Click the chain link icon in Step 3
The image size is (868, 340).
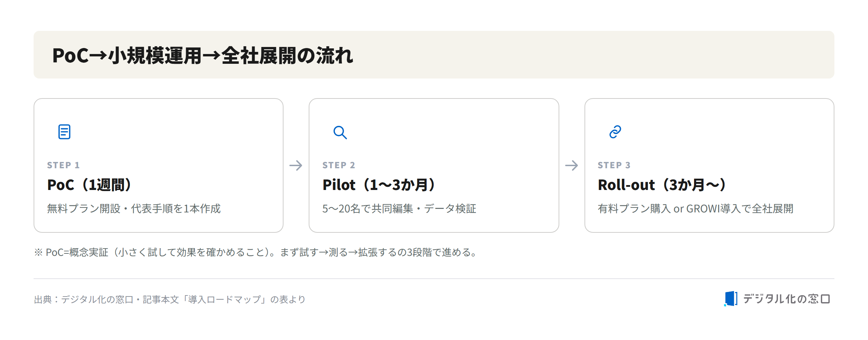pyautogui.click(x=615, y=132)
